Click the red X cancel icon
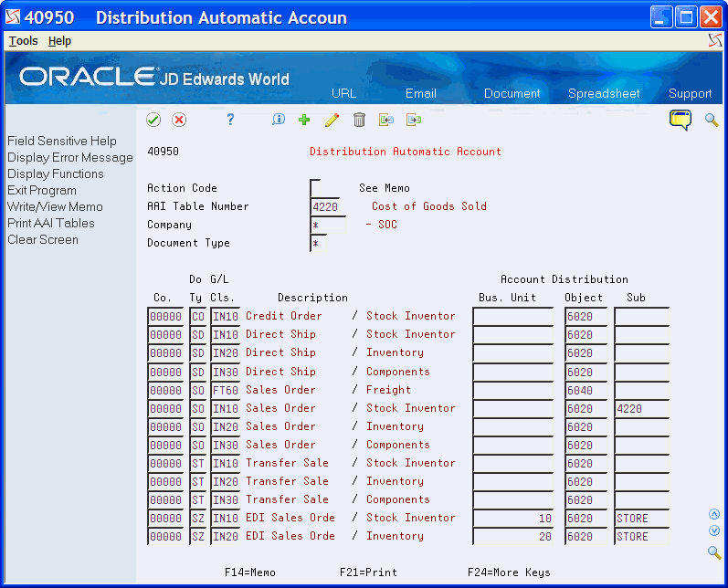The height and width of the screenshot is (588, 728). 179,120
